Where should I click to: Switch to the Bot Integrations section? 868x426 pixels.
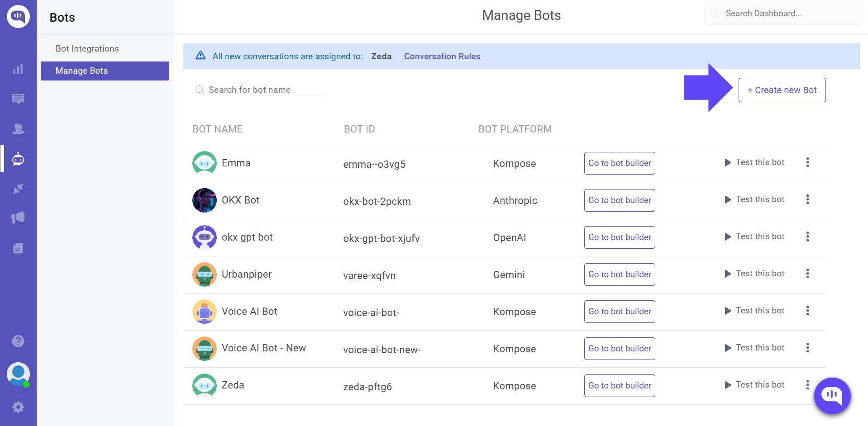[87, 48]
